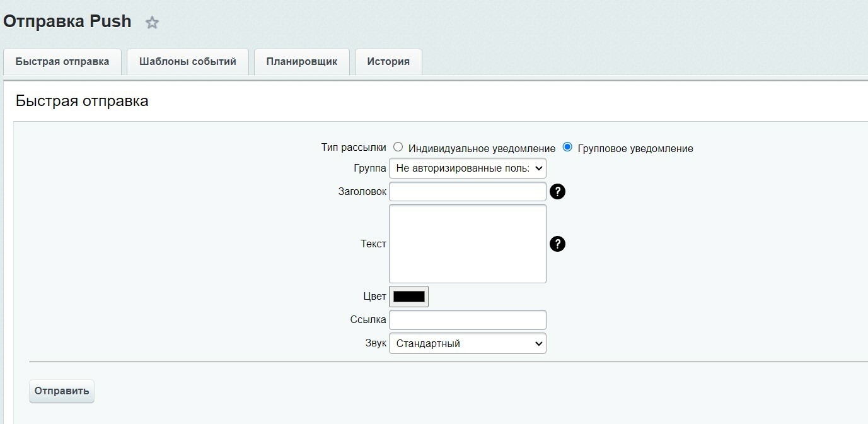
Task: Click the Отправить button
Action: [x=62, y=391]
